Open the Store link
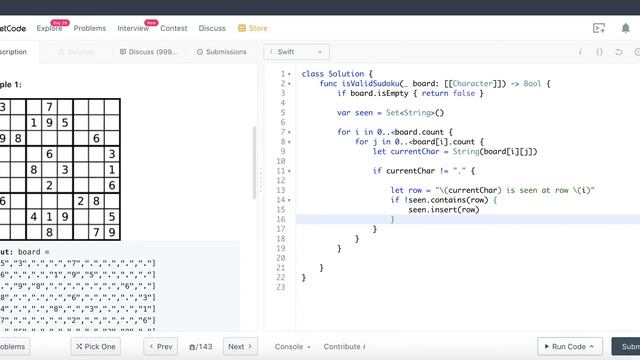640x360 pixels. 258,28
